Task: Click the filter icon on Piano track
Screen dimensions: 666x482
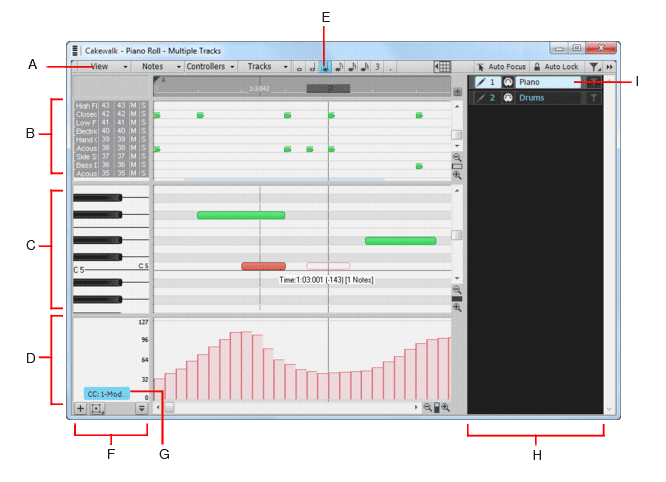Action: (594, 82)
